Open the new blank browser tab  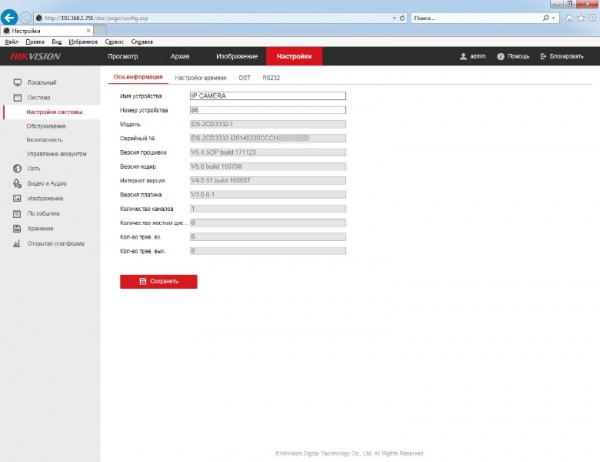[x=100, y=30]
